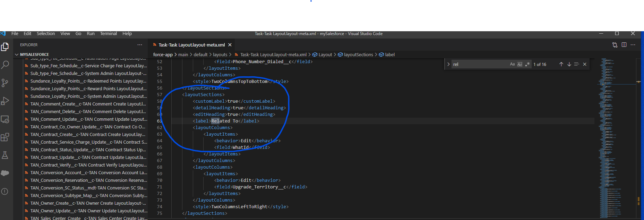This screenshot has width=644, height=220.
Task: Expand the replace field in find widget
Action: 448,64
